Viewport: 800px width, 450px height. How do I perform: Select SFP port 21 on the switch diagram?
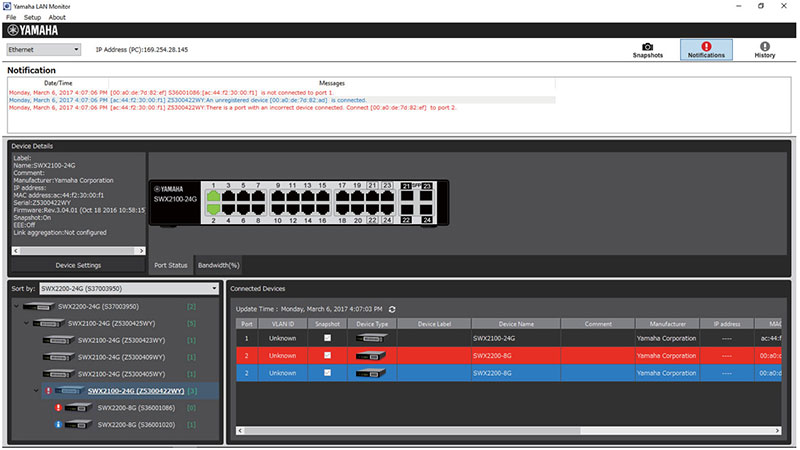(407, 196)
